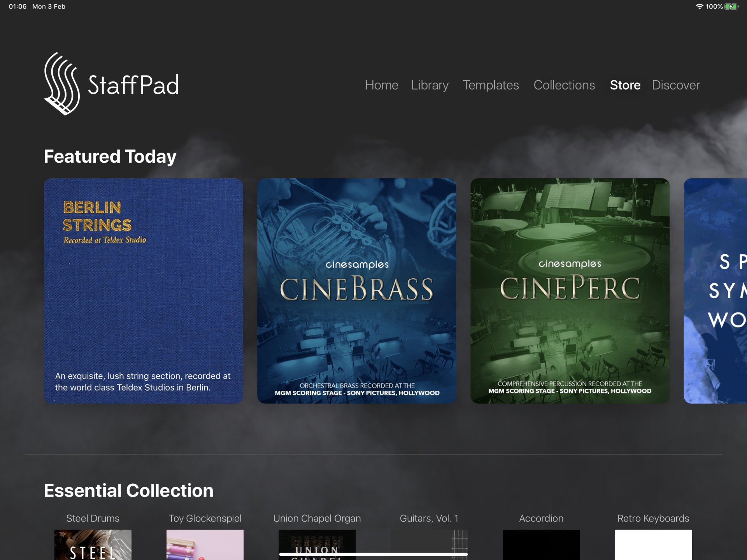Select the Store tab
This screenshot has height=560, width=747.
(625, 85)
